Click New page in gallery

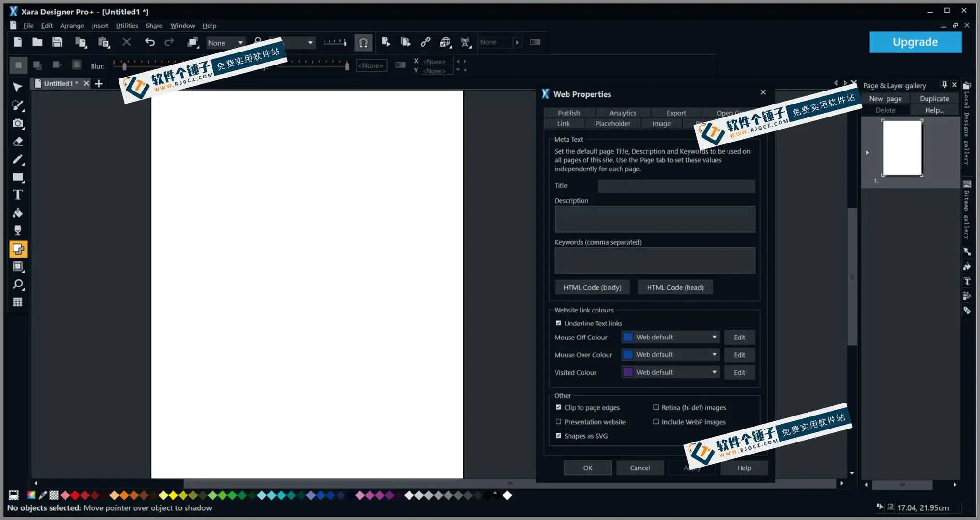point(885,98)
